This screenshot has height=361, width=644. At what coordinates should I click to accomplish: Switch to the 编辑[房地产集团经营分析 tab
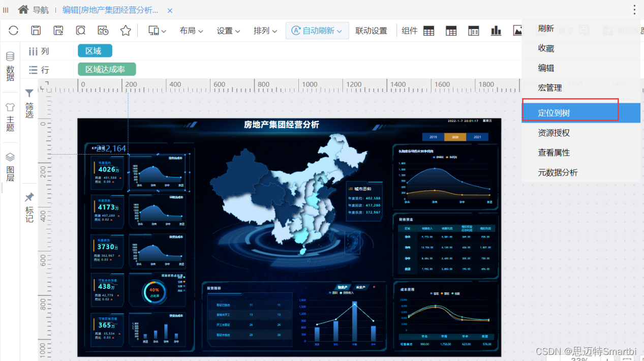pos(111,10)
